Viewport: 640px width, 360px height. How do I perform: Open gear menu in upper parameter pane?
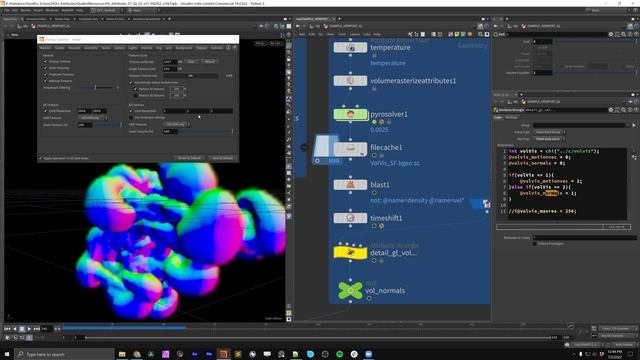pyautogui.click(x=611, y=34)
